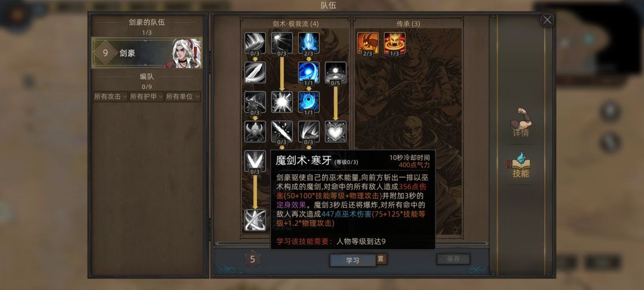Screen dimensions: 644x290
Task: Expand the 所有攻击 filter dropdown
Action: 110,97
